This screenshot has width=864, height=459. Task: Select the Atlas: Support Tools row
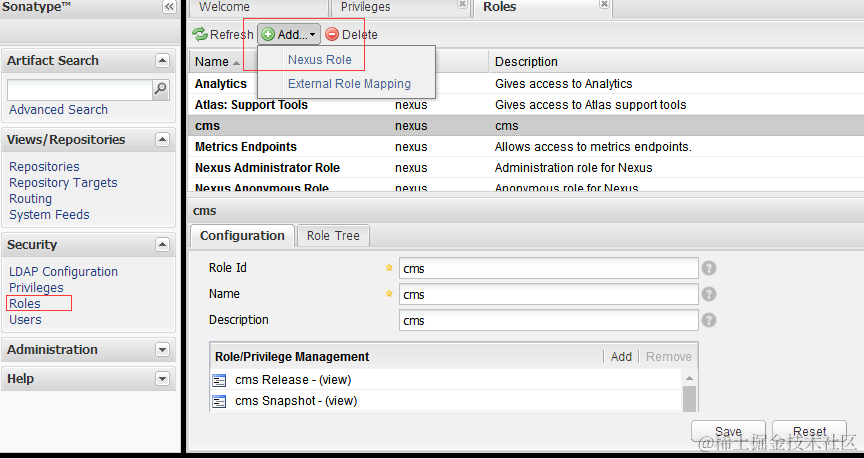526,105
